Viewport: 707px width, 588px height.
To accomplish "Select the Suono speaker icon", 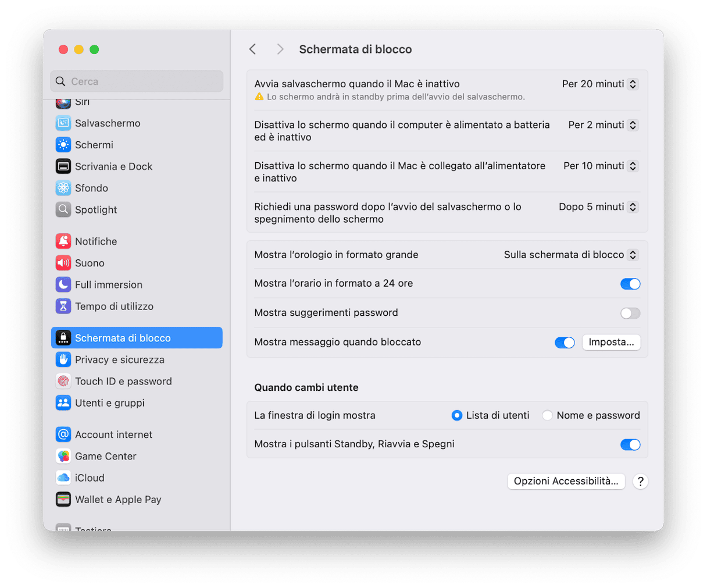I will pyautogui.click(x=63, y=263).
